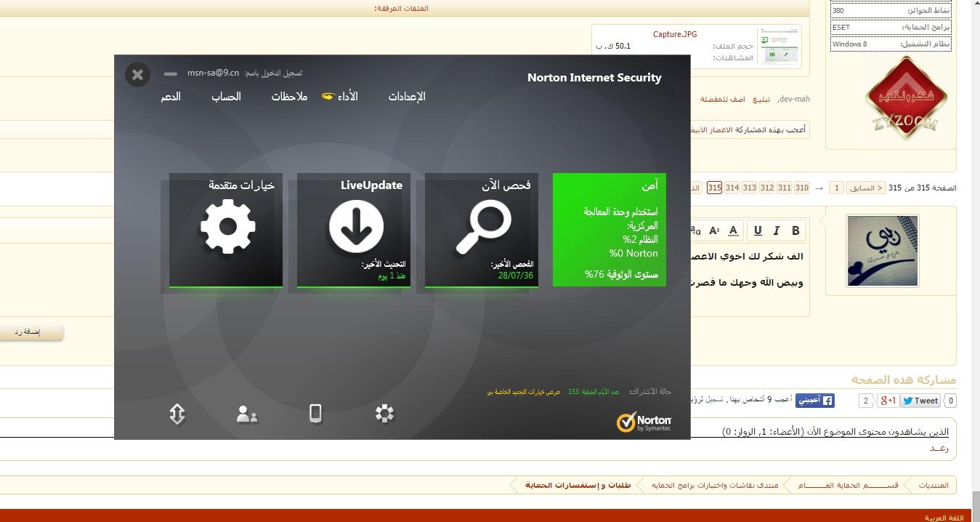The image size is (980, 522).
Task: Click the ESET protection program value
Action: coord(841,27)
